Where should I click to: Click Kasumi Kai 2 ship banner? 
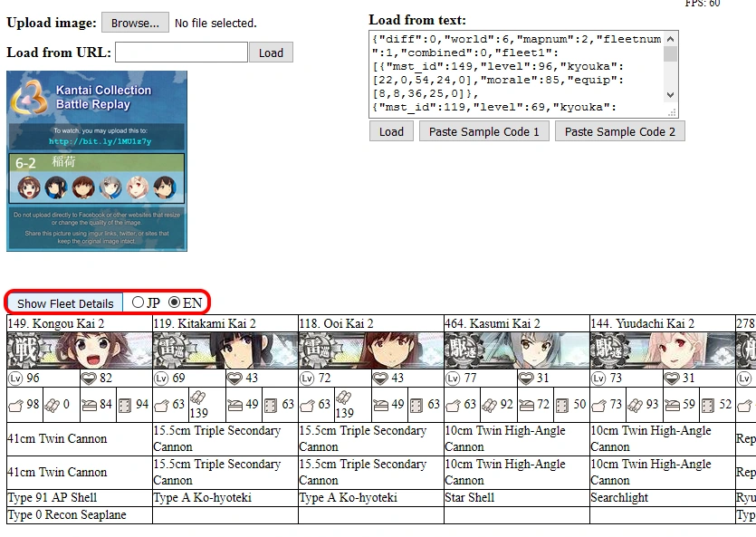click(x=516, y=350)
